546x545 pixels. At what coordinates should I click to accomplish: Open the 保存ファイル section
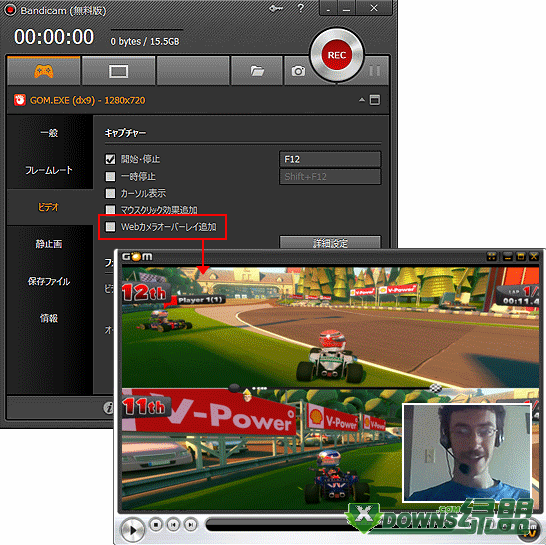pyautogui.click(x=49, y=281)
